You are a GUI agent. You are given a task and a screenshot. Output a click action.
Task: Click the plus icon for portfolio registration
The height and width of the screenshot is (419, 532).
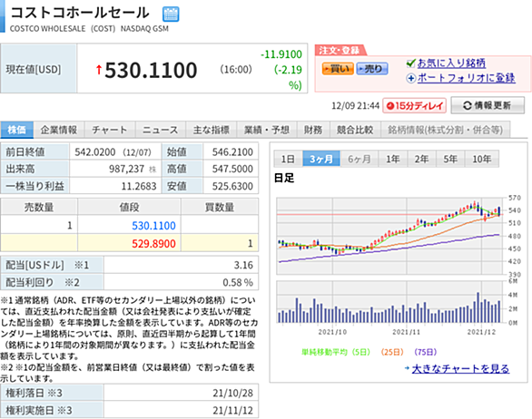click(x=411, y=78)
